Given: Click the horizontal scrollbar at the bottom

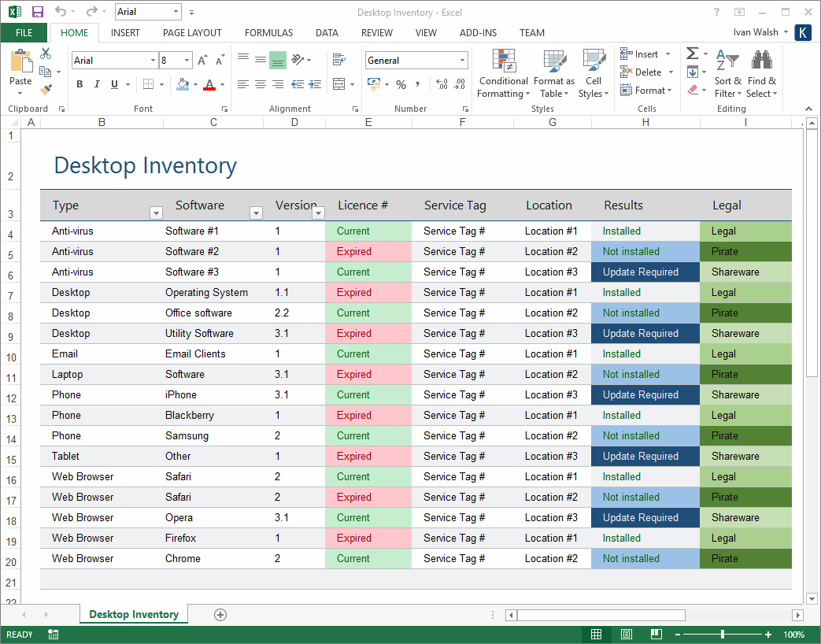Looking at the screenshot, I should point(602,615).
